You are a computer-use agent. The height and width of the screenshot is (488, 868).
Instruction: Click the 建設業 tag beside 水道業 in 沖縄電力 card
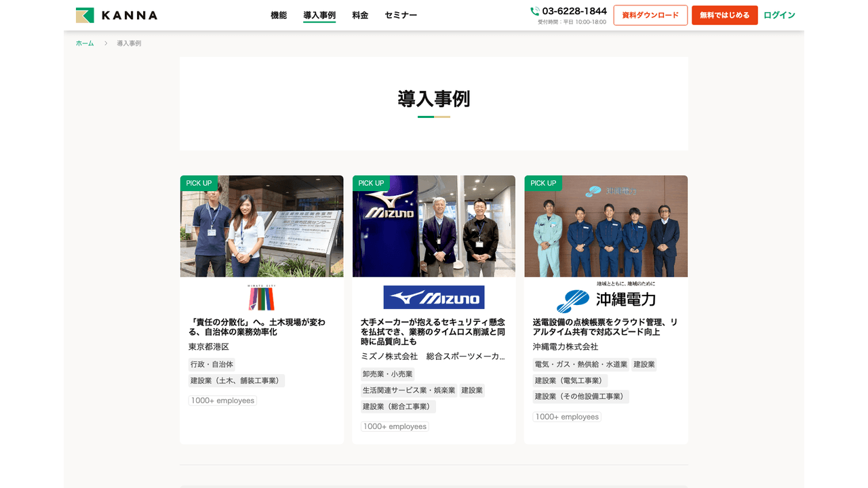coord(644,365)
